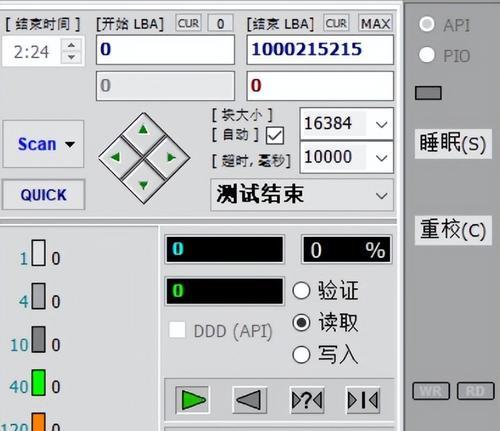Screen dimensions: 500x431
Task: Click the down arrow on the diamond pad
Action: click(x=143, y=184)
